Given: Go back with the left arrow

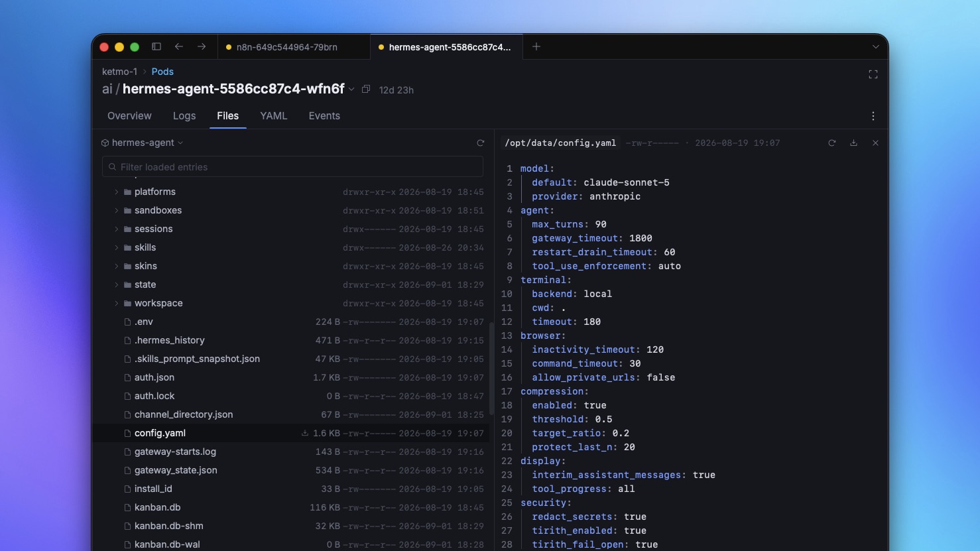Looking at the screenshot, I should pyautogui.click(x=179, y=46).
